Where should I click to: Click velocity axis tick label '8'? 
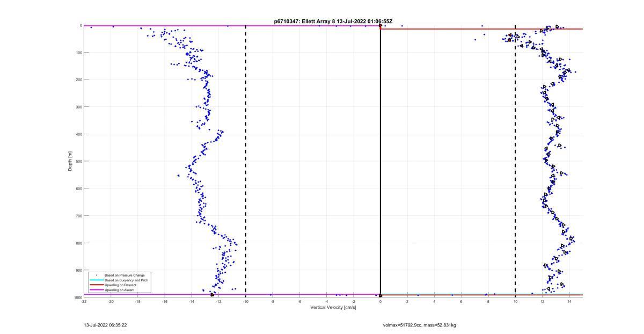point(488,302)
